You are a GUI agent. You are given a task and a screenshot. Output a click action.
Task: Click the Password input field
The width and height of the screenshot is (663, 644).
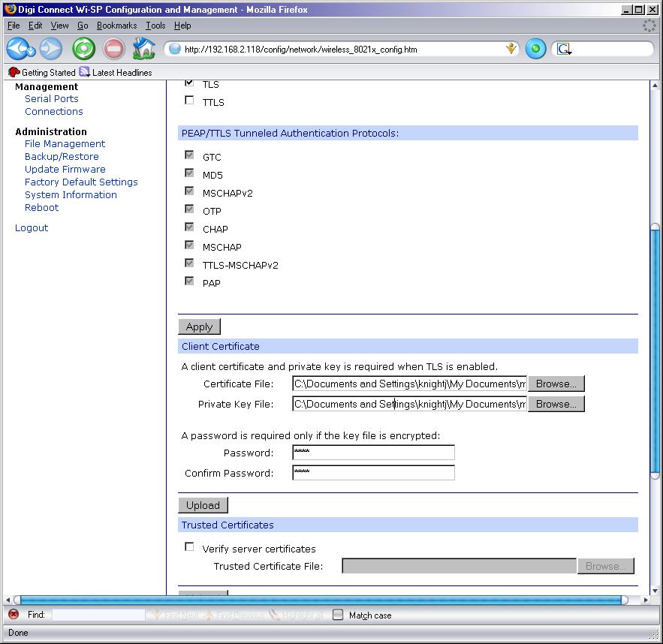373,453
